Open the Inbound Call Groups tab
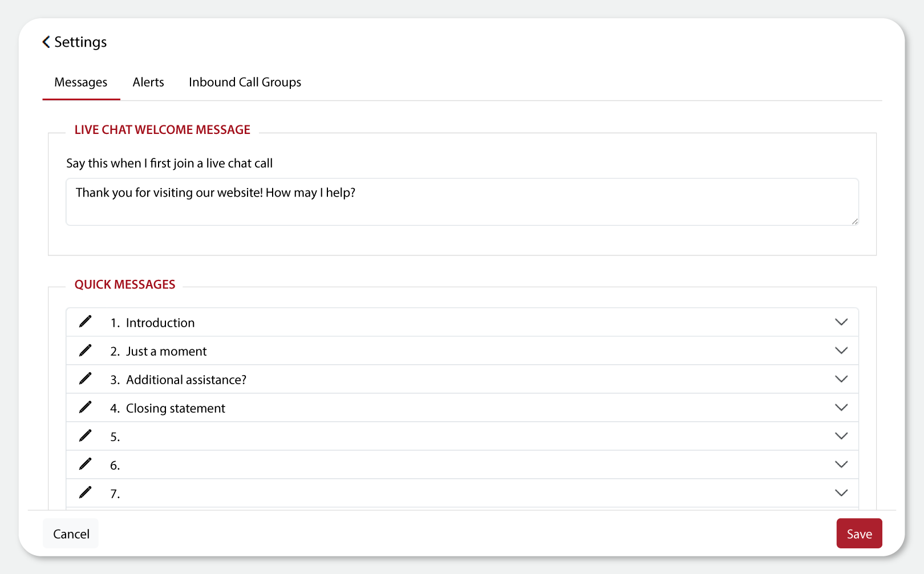Screen dimensions: 924x574 (x=245, y=82)
